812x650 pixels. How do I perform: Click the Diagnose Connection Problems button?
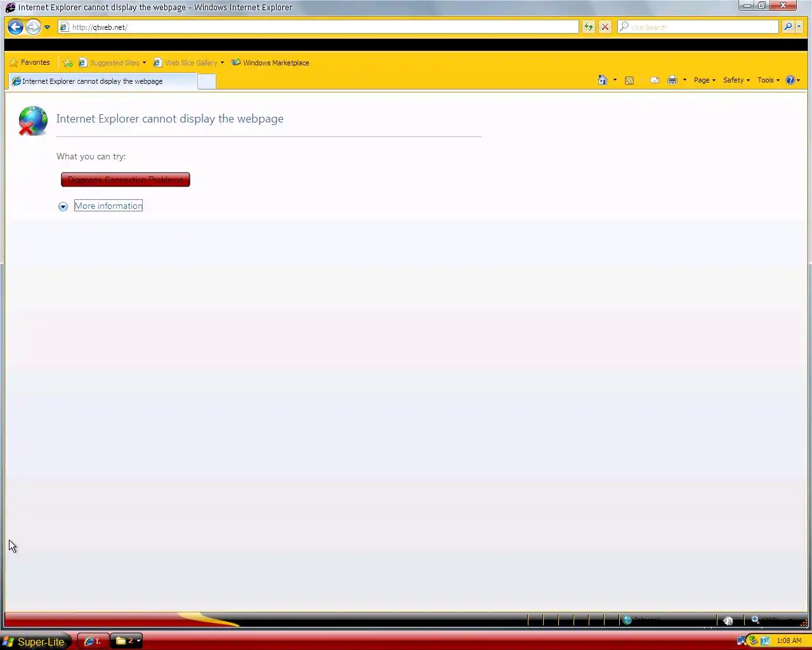coord(126,180)
